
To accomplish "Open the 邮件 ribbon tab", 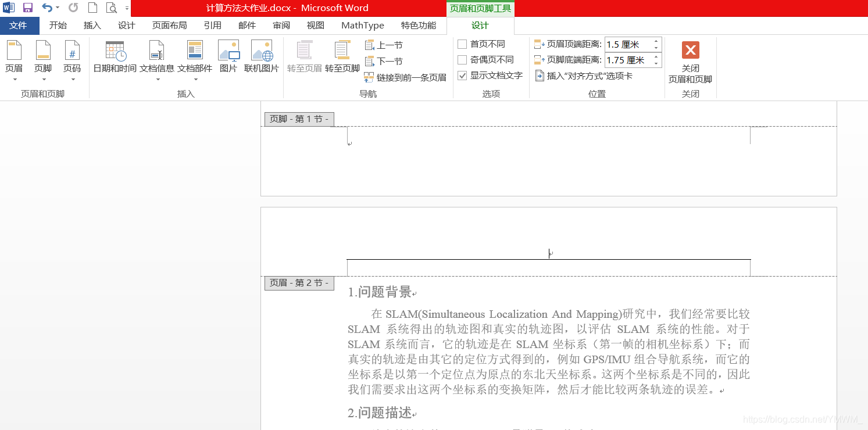I will coord(247,26).
